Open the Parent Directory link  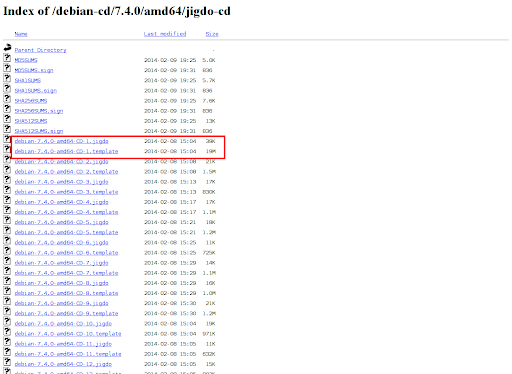click(40, 50)
